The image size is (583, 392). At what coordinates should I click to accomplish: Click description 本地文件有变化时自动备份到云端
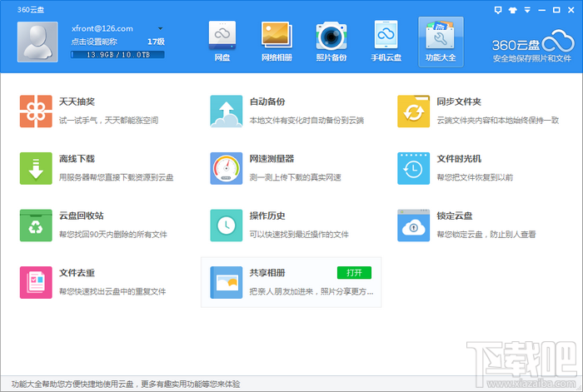(306, 121)
